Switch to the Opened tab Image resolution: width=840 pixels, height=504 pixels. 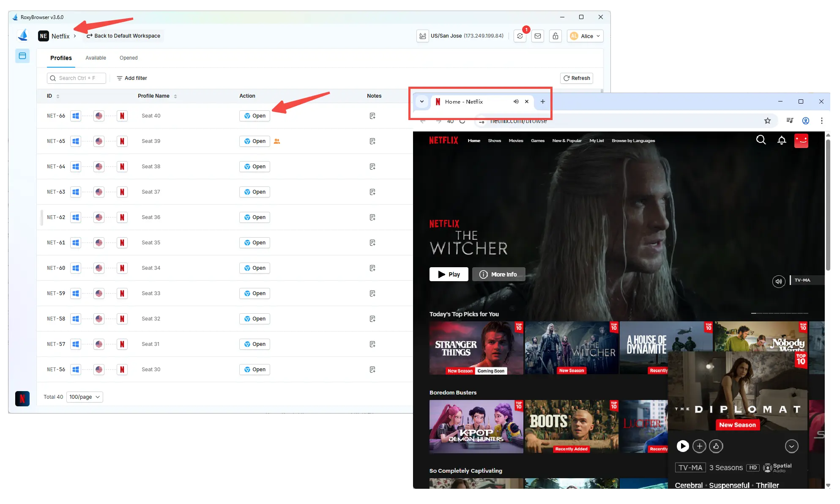coord(129,58)
